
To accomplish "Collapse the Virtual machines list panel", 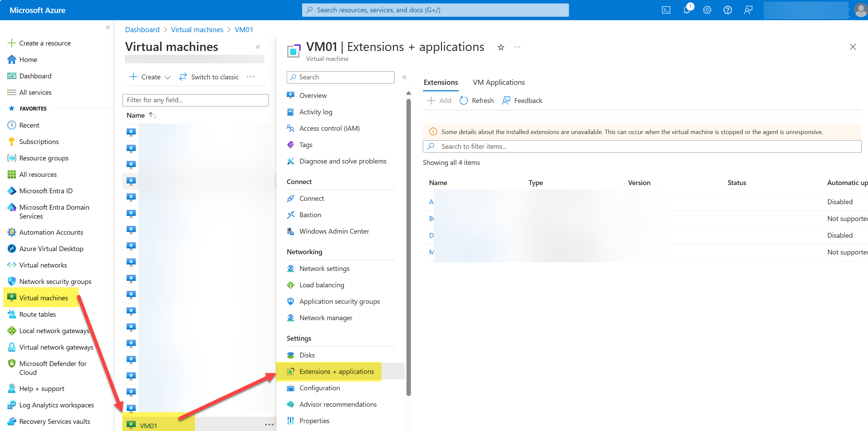I will click(258, 47).
